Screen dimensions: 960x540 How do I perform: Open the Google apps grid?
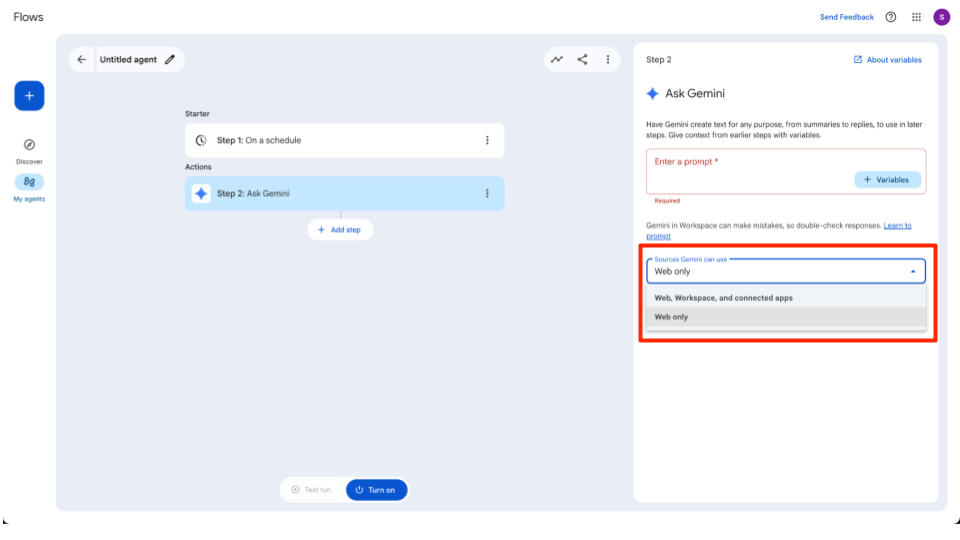pyautogui.click(x=916, y=17)
